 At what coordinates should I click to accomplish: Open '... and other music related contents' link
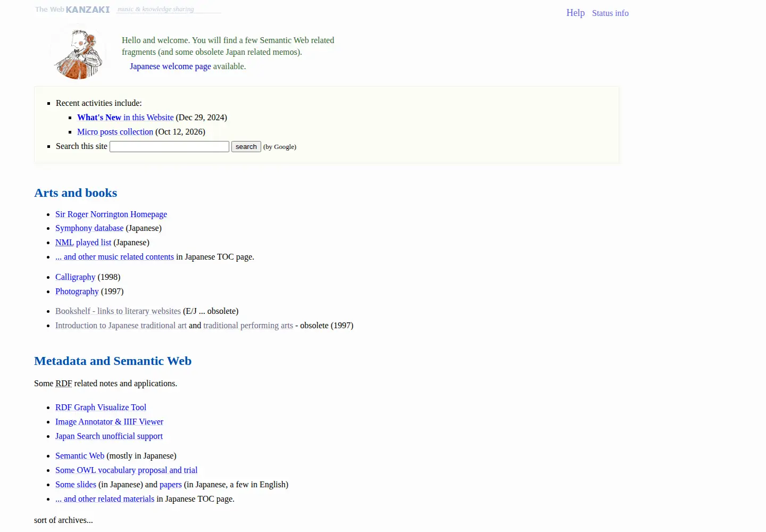pos(114,257)
